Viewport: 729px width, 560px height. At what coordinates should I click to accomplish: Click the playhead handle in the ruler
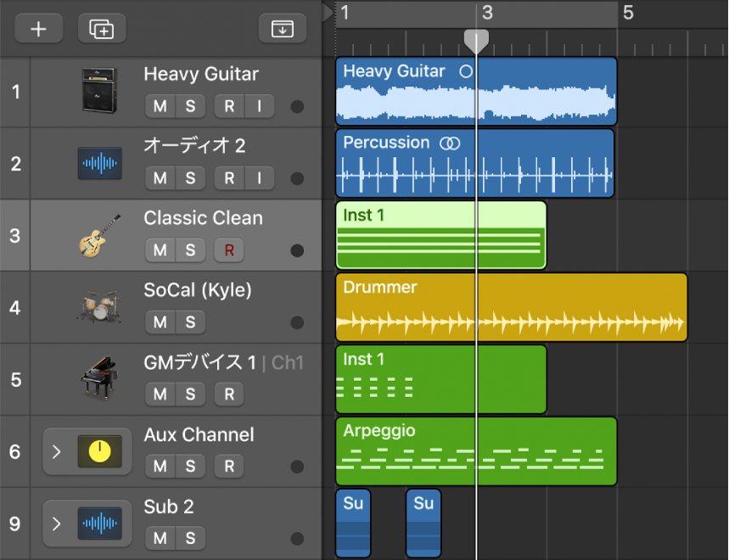pyautogui.click(x=476, y=41)
